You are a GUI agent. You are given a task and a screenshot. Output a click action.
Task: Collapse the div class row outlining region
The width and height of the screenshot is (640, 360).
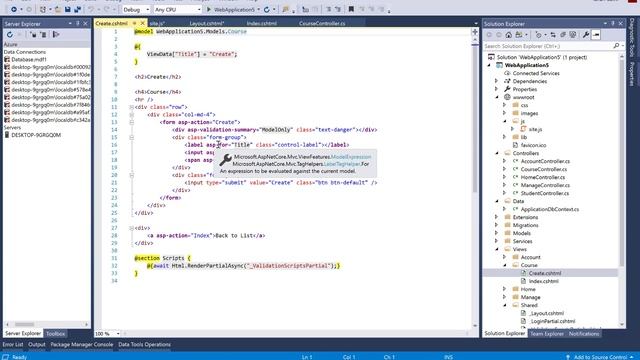click(x=131, y=107)
